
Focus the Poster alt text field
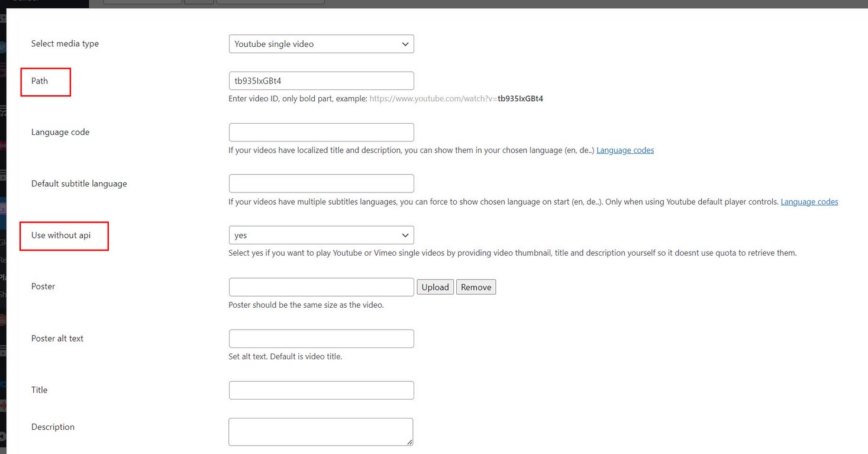coord(321,339)
